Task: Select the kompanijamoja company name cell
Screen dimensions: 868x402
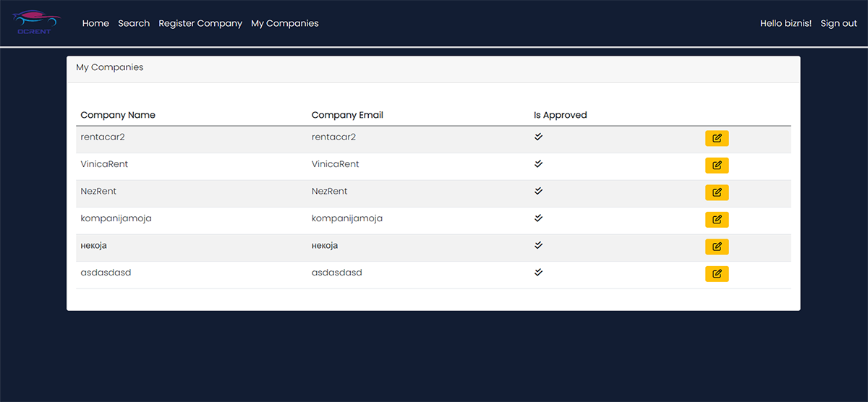Action: (116, 218)
